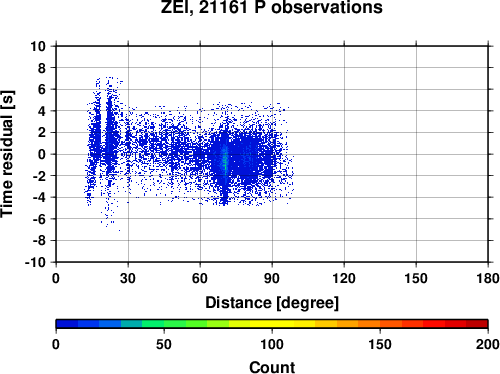Click y-axis tick label 10
500x374 pixels.
pyautogui.click(x=38, y=46)
